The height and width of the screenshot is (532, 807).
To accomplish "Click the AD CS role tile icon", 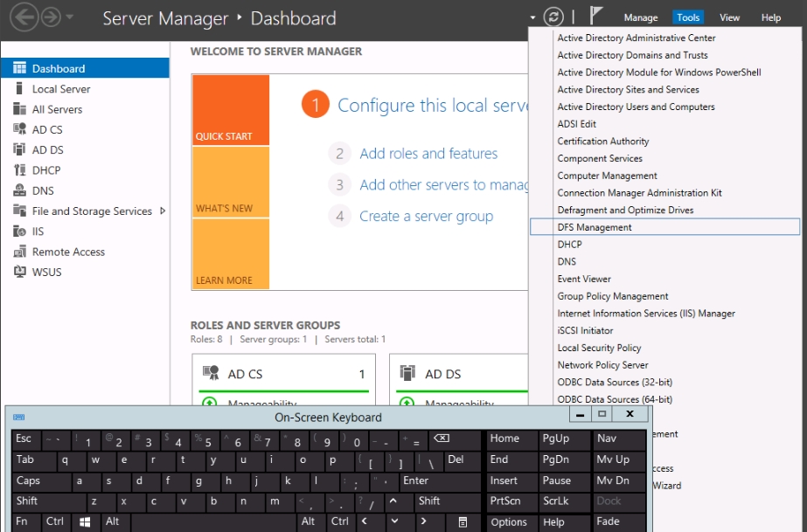I will pos(211,373).
